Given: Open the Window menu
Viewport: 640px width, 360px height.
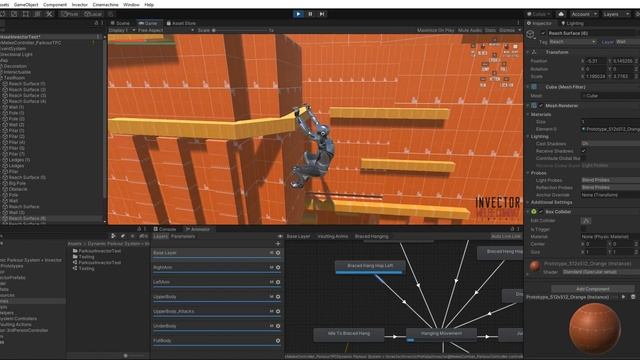Looking at the screenshot, I should click(x=131, y=4).
